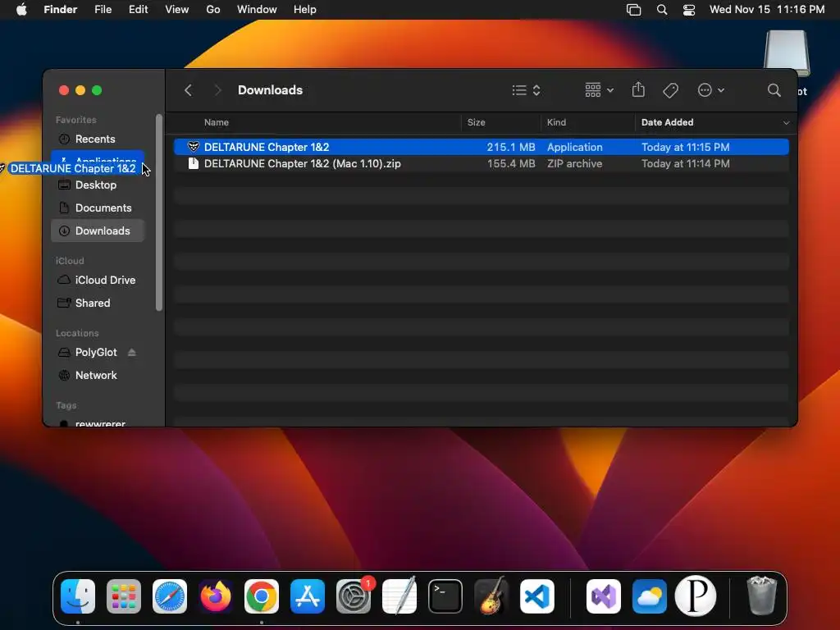Open PolyGlot volume in the sidebar
Screen dimensions: 840x630
96,352
